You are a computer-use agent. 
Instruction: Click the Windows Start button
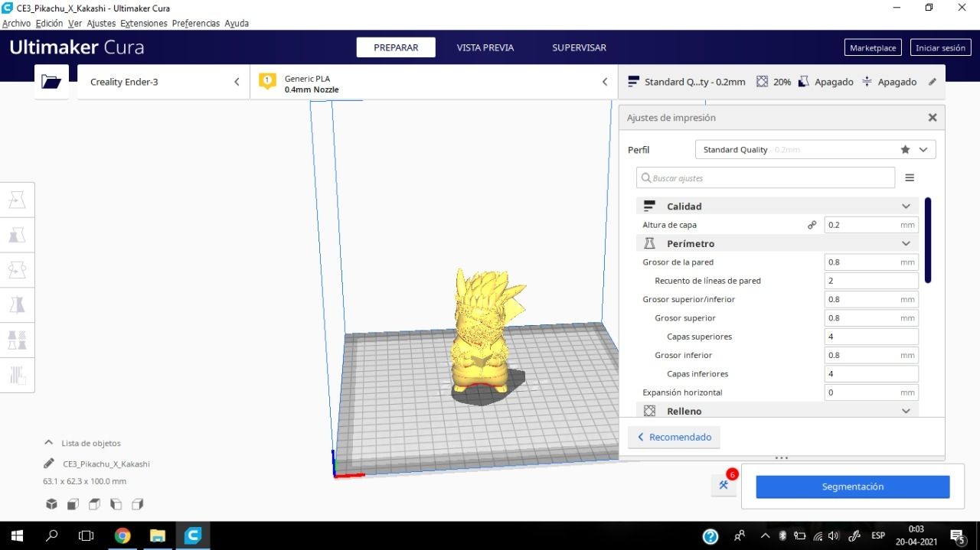click(x=17, y=535)
